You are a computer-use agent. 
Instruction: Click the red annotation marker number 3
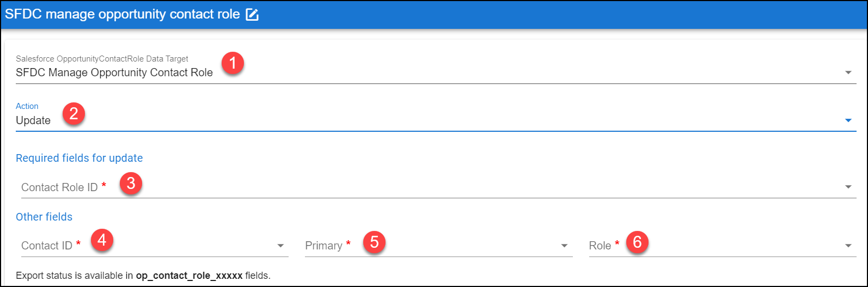click(131, 183)
